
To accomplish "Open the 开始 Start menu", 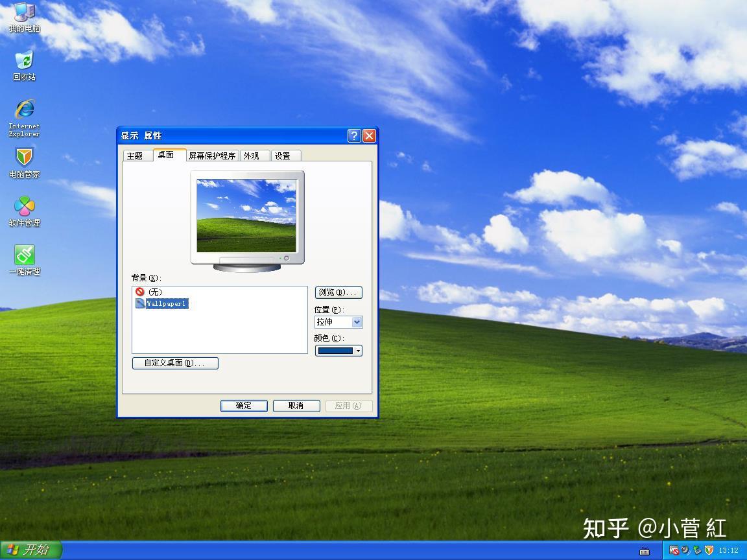I will 31,550.
